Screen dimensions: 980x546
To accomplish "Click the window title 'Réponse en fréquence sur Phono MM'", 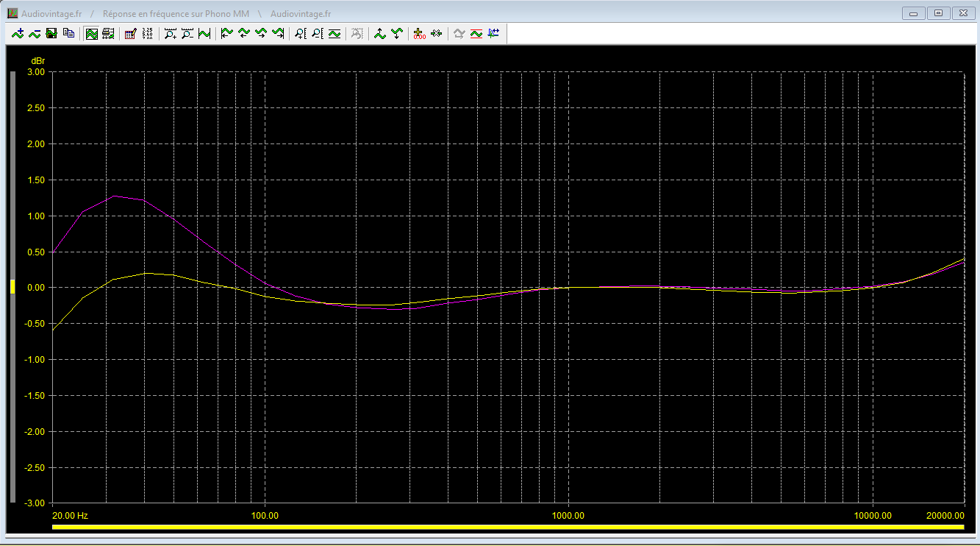I will pos(176,14).
